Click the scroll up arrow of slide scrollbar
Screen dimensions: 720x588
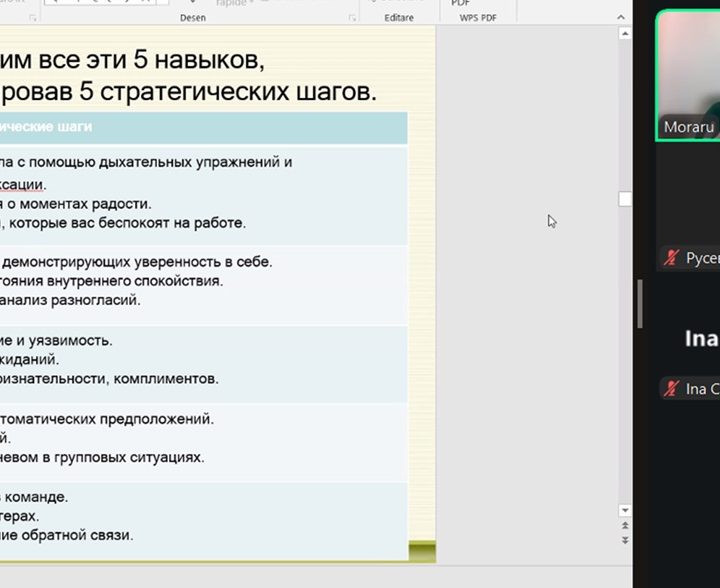(x=625, y=32)
